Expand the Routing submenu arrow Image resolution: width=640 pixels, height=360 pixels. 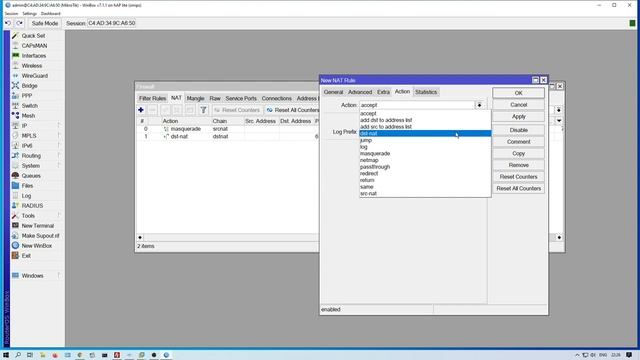tap(59, 156)
